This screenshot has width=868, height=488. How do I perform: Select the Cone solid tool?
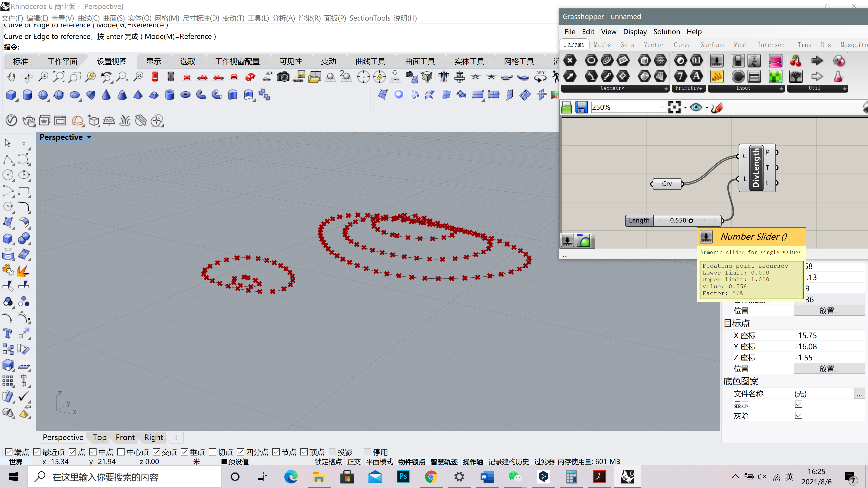106,95
